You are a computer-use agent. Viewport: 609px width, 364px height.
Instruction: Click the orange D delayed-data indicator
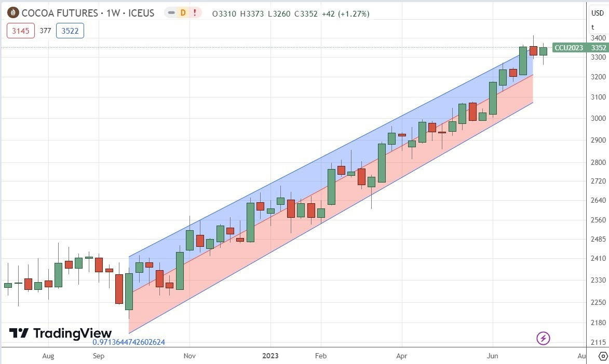[x=183, y=13]
